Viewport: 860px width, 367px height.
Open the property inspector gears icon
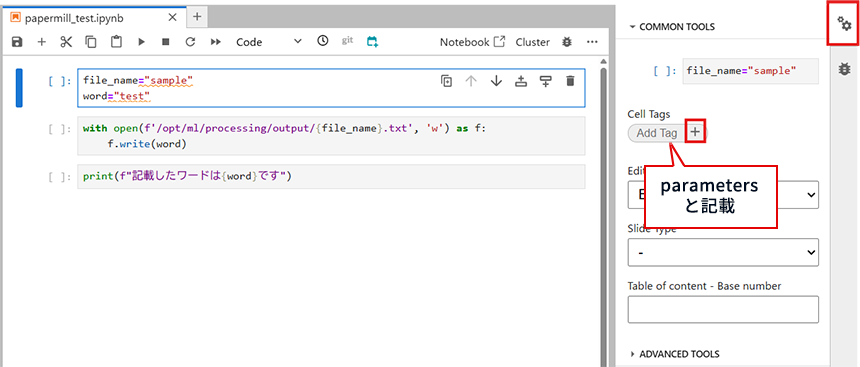pos(844,23)
